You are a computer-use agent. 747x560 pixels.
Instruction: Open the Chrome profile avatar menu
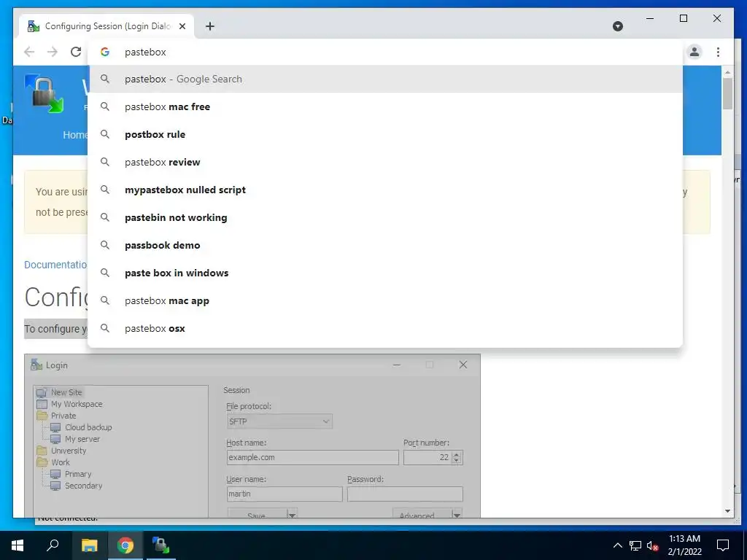(694, 52)
